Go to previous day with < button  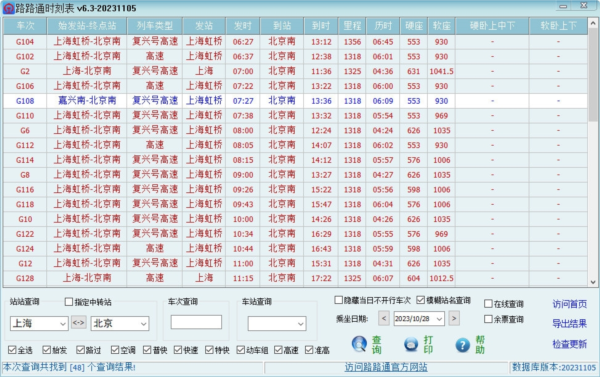384,318
